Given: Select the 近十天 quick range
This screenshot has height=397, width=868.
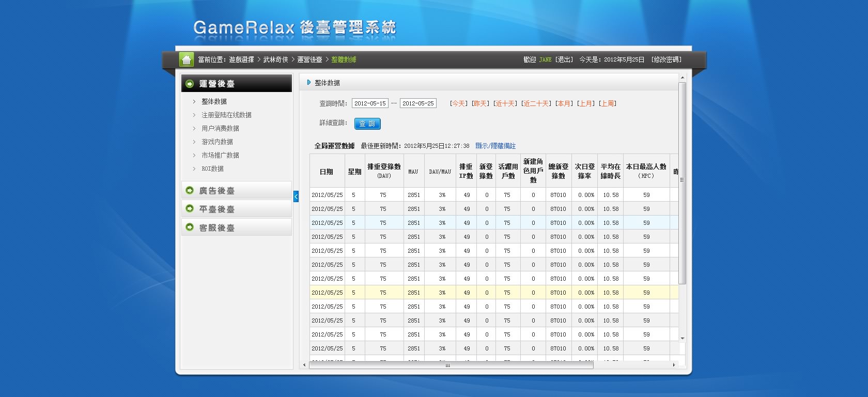Looking at the screenshot, I should tap(505, 103).
